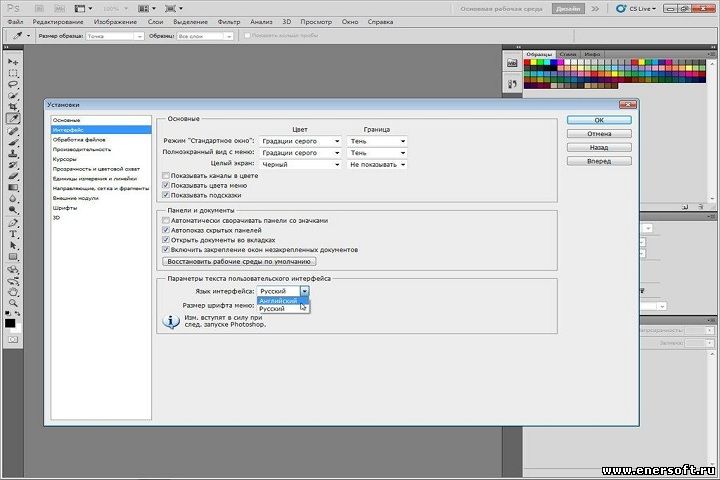
Task: Select the Hand tool
Action: [x=13, y=292]
